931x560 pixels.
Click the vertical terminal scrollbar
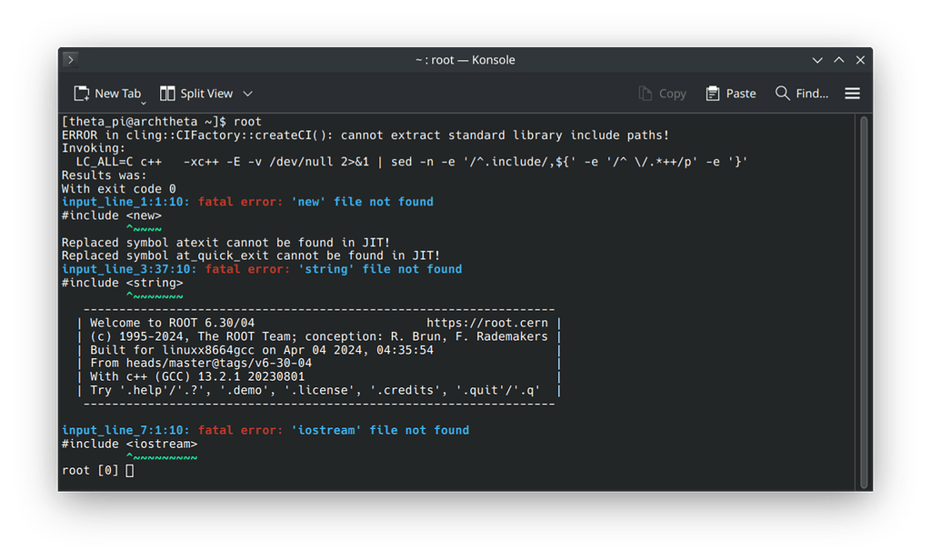click(x=864, y=300)
